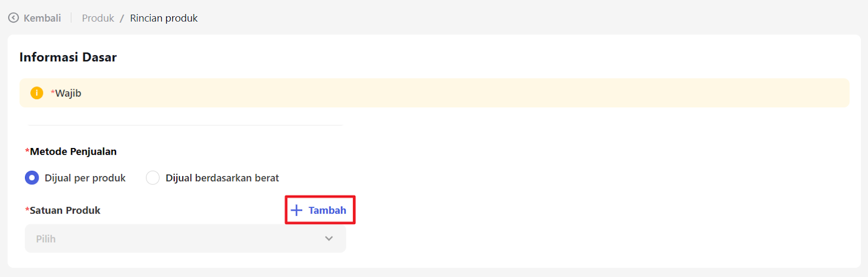Viewport: 868px width, 277px height.
Task: Open the Satuan Produk Pilih dropdown
Action: pos(185,239)
